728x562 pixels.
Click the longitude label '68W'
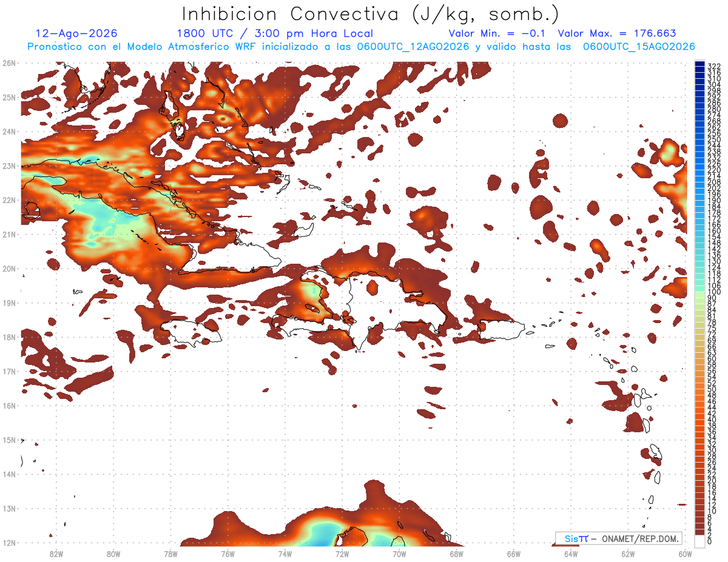point(456,554)
